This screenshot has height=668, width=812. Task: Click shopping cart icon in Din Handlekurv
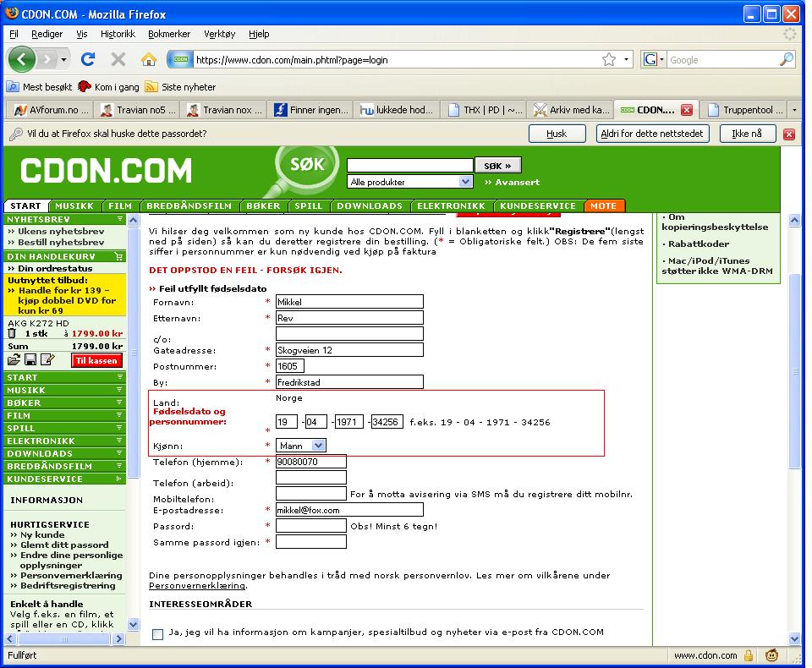(x=118, y=256)
